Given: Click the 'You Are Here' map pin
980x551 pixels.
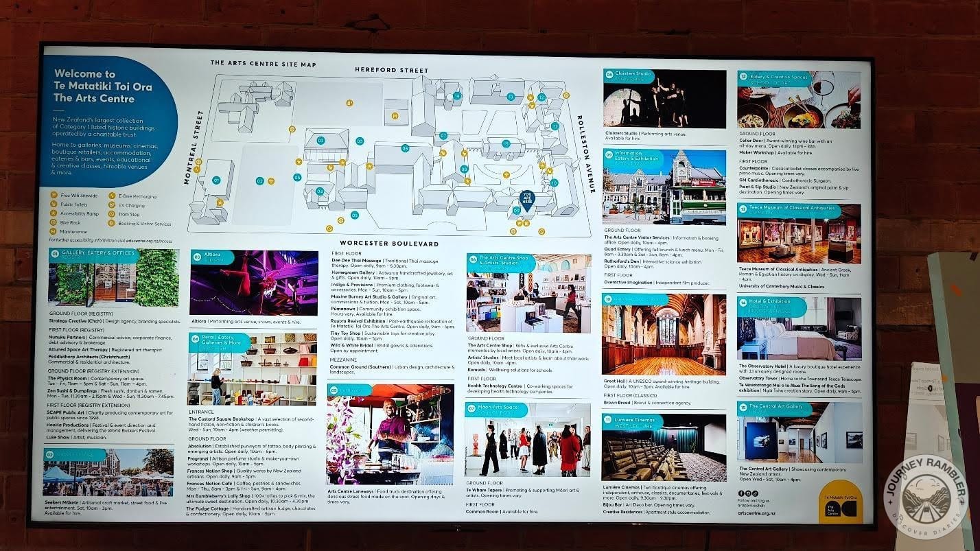Looking at the screenshot, I should pos(527,199).
